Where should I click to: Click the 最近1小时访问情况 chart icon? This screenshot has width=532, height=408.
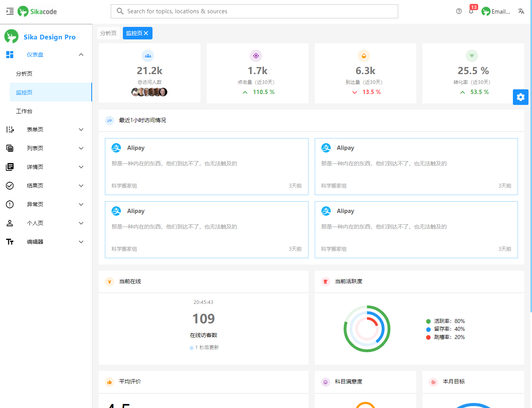[x=110, y=121]
